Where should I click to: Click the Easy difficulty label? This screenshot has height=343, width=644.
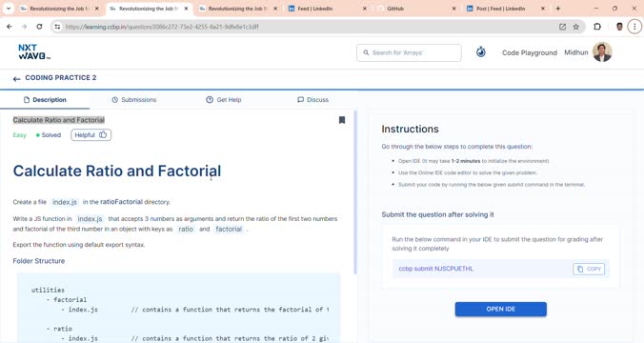point(19,135)
